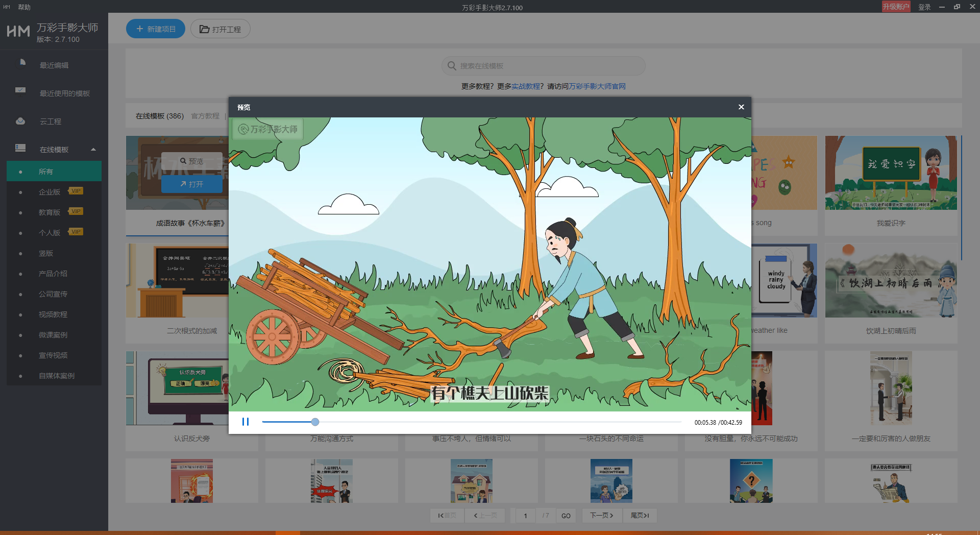Open Recently Used Templates in sidebar
Screen dimensions: 980x535
tap(64, 93)
